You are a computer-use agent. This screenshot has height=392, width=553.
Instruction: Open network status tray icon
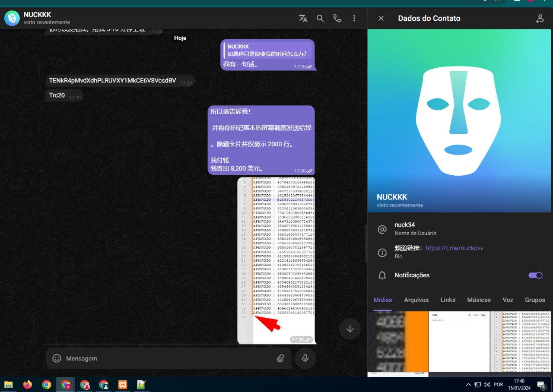coord(478,384)
